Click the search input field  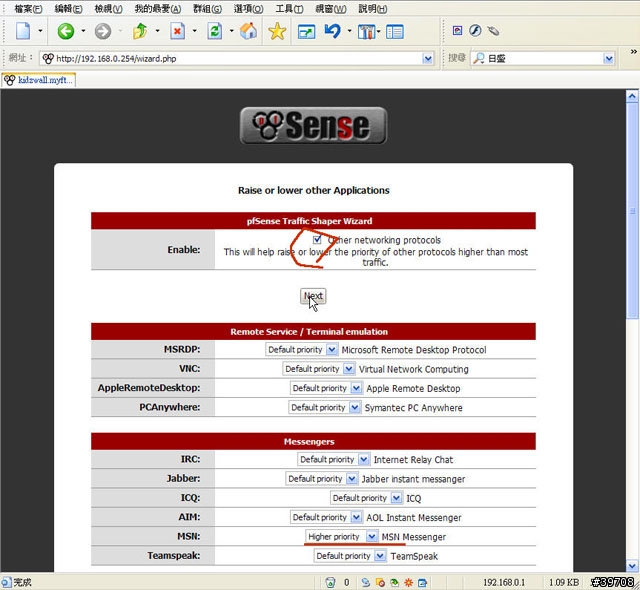click(544, 59)
